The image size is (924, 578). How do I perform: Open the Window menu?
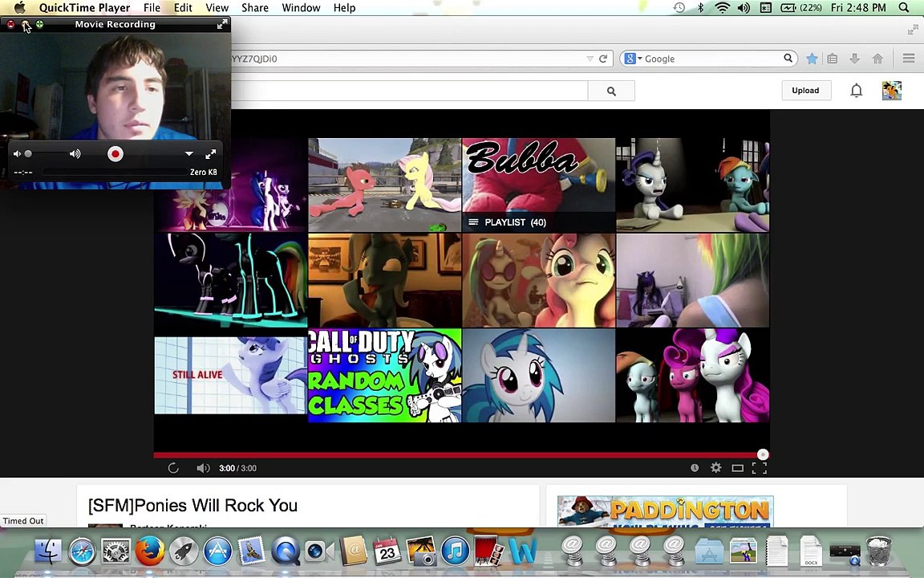pyautogui.click(x=301, y=8)
